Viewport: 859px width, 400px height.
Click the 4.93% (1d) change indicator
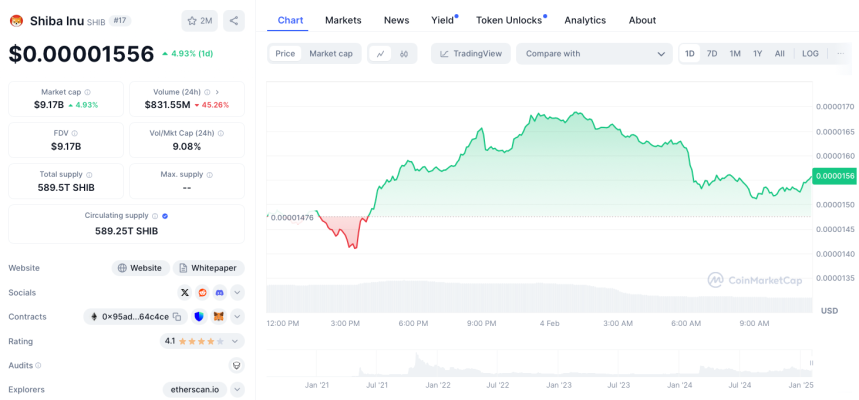(x=187, y=54)
